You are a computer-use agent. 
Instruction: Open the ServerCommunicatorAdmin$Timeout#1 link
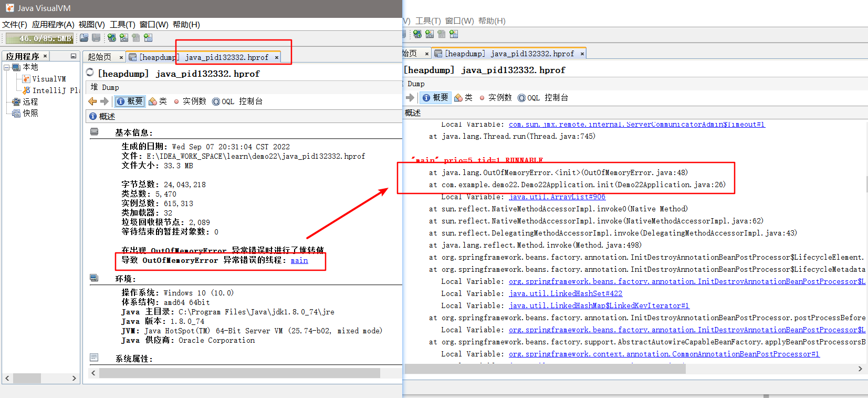pyautogui.click(x=637, y=125)
